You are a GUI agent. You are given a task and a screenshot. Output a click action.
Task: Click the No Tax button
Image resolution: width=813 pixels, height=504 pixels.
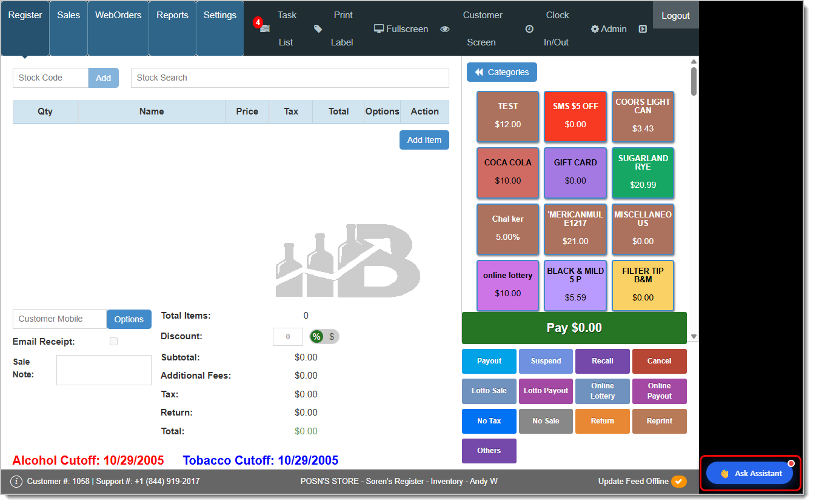489,421
